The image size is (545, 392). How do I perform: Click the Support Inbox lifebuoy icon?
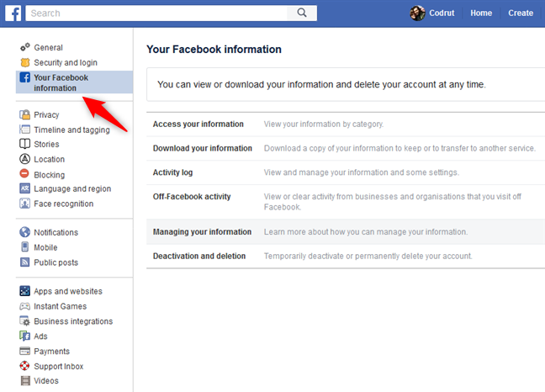24,366
